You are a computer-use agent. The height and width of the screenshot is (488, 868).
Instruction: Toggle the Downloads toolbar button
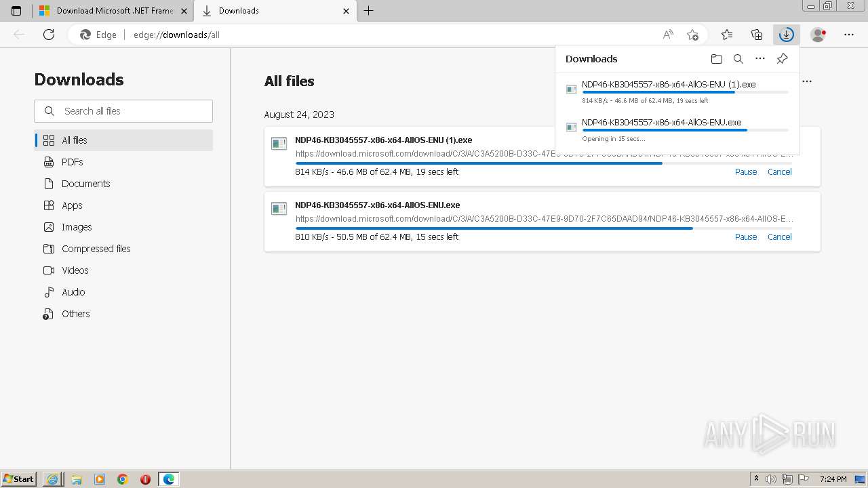coord(786,35)
